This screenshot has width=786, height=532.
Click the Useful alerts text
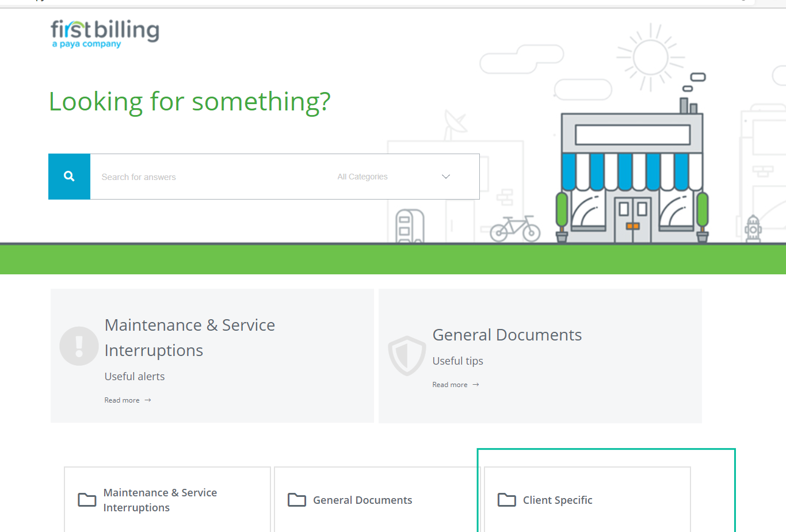click(135, 376)
